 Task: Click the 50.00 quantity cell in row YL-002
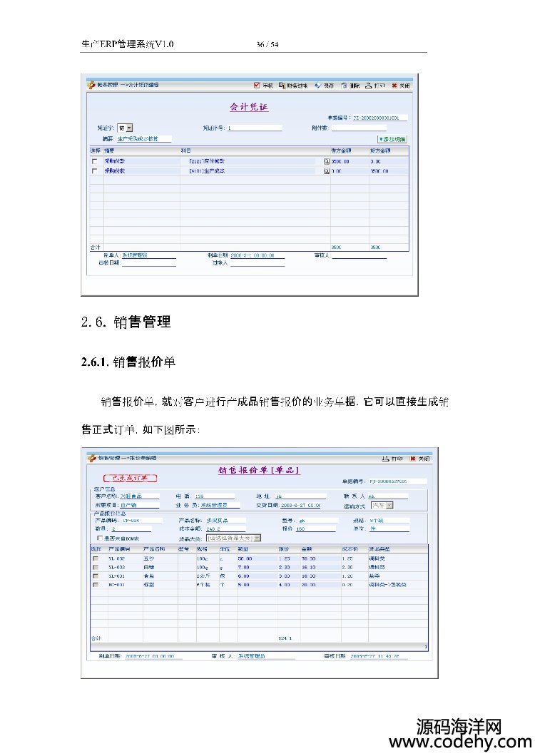[245, 559]
